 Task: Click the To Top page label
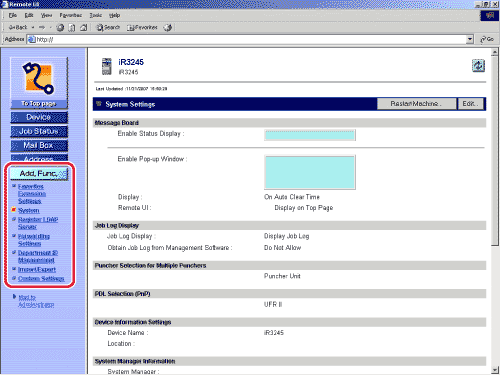pyautogui.click(x=39, y=104)
